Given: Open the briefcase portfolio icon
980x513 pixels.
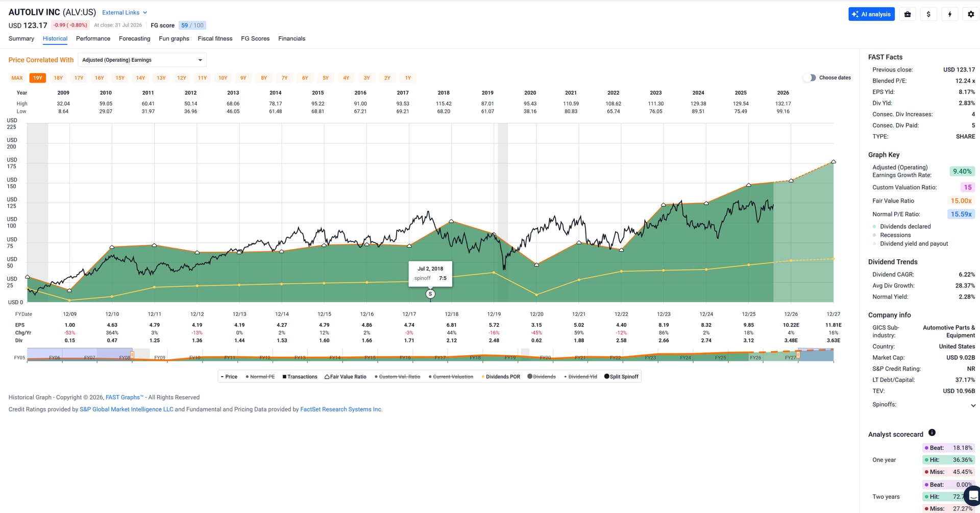Looking at the screenshot, I should point(908,14).
